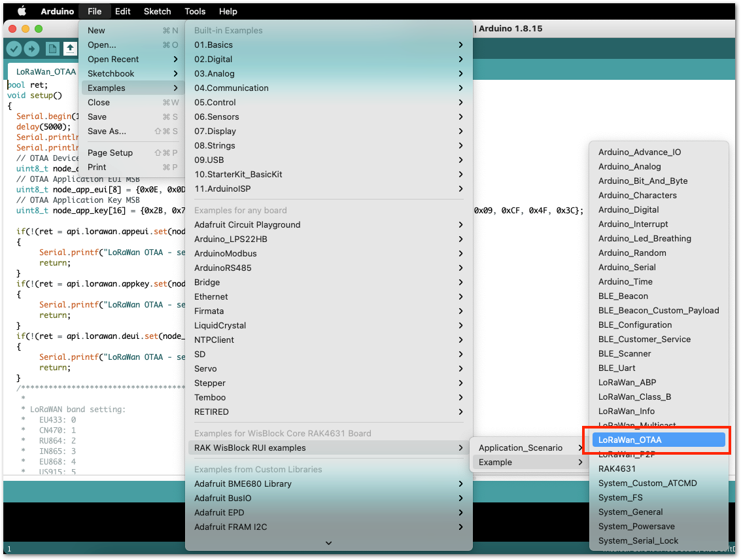Open Adafruit Circuit Playground examples
741x560 pixels.
coord(328,225)
